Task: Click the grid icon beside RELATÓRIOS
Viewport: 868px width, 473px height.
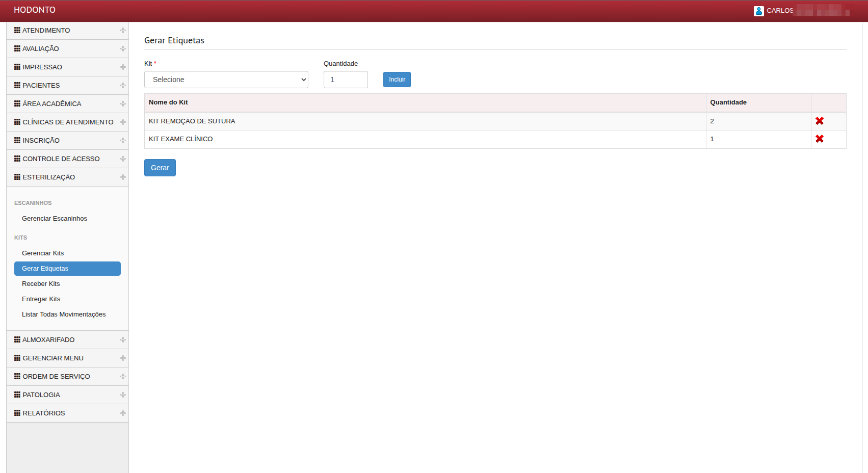Action: (x=17, y=413)
